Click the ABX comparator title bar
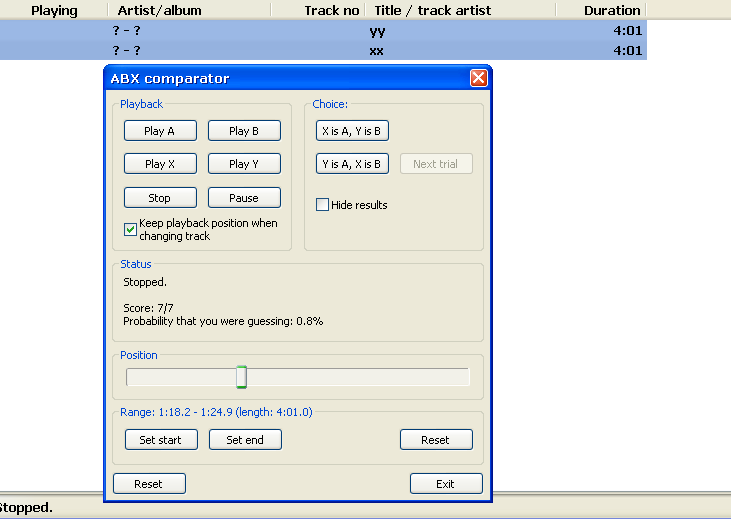The image size is (731, 519). (x=287, y=78)
